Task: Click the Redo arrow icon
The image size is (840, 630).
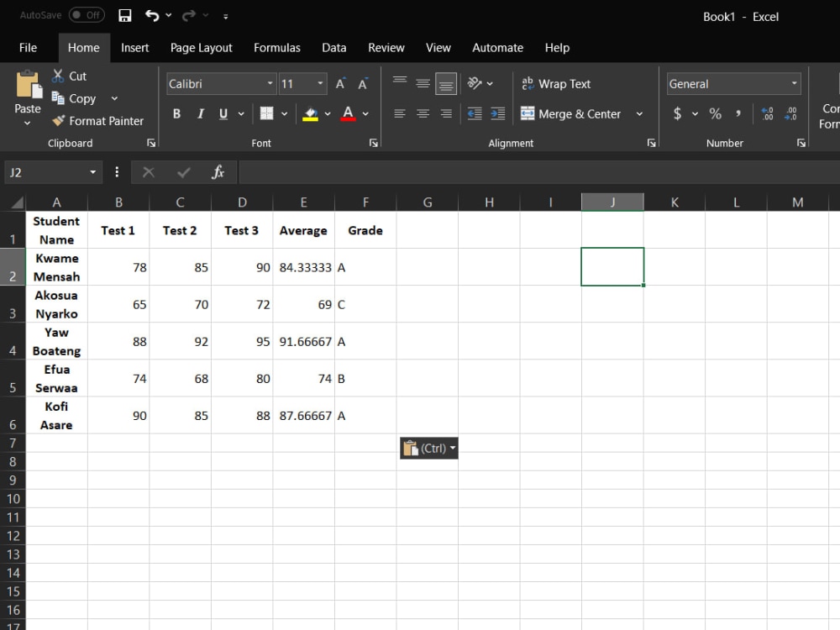Action: pos(188,15)
